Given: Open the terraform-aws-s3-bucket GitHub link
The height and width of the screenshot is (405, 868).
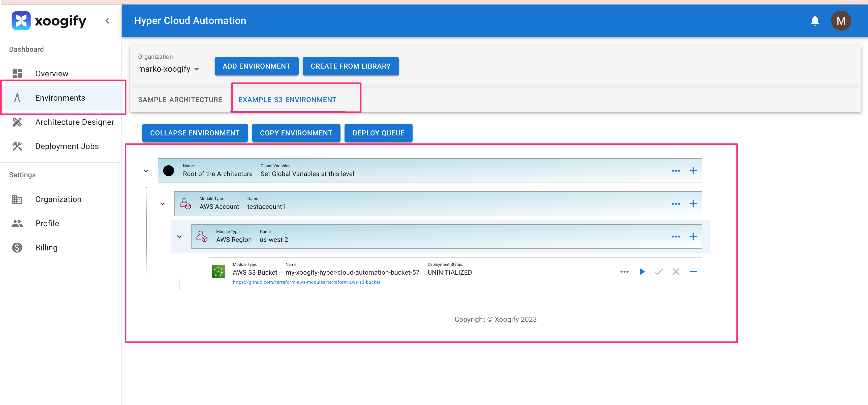Looking at the screenshot, I should pyautogui.click(x=306, y=282).
